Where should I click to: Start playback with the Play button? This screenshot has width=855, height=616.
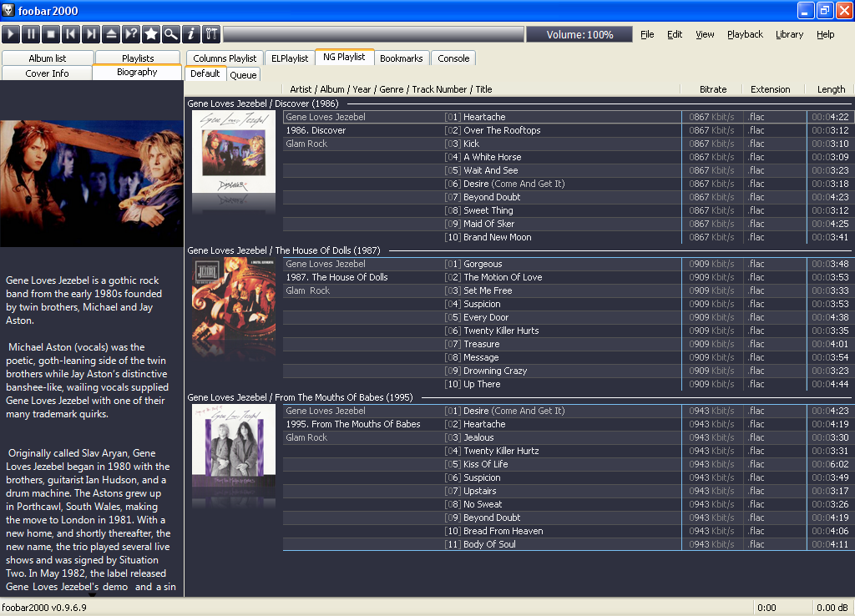point(11,34)
